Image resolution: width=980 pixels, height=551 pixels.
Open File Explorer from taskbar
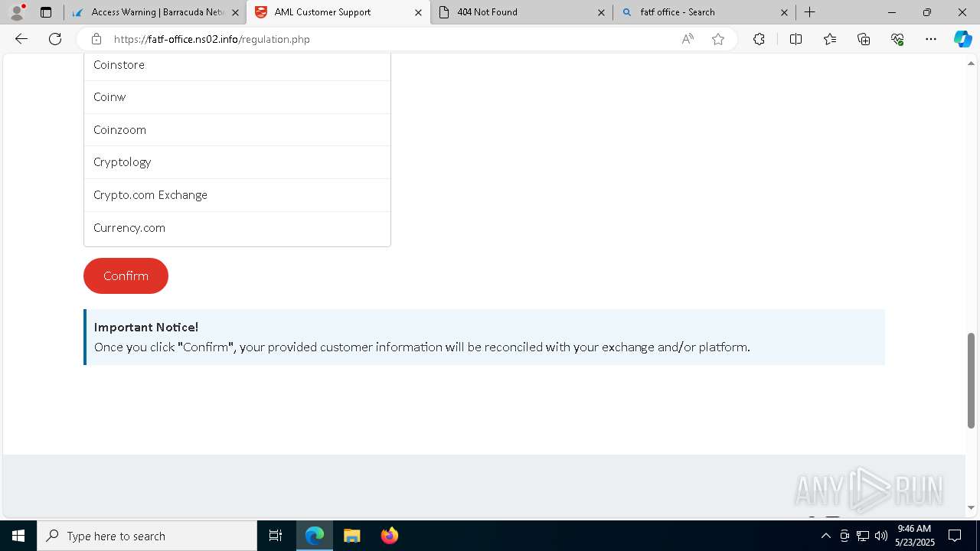point(352,536)
